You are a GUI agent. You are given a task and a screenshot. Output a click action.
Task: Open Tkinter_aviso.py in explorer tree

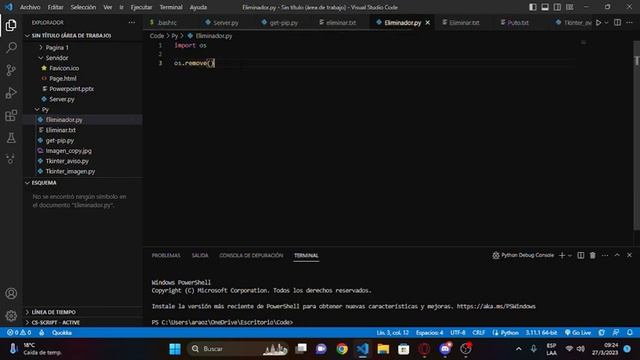67,161
